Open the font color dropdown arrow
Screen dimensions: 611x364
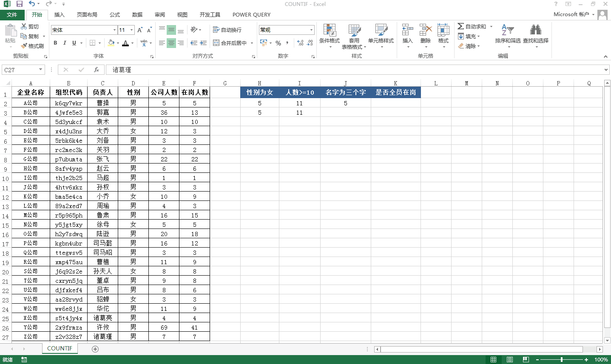click(132, 43)
